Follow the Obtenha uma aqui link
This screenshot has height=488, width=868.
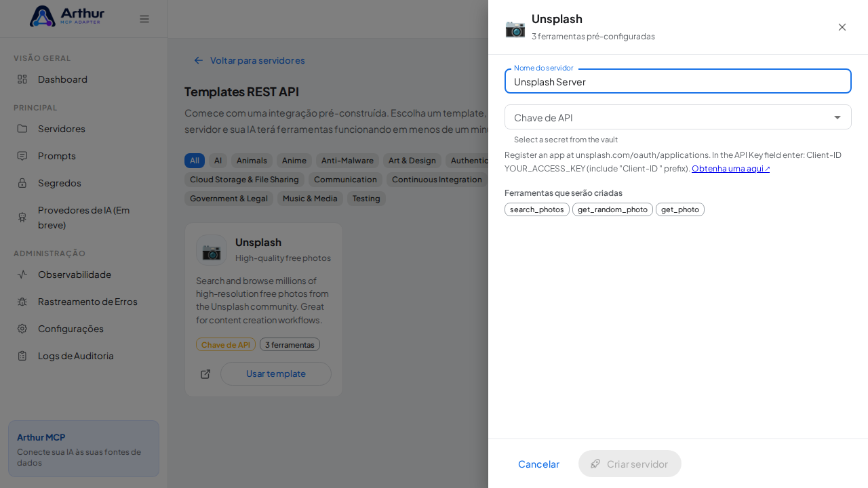pyautogui.click(x=731, y=169)
